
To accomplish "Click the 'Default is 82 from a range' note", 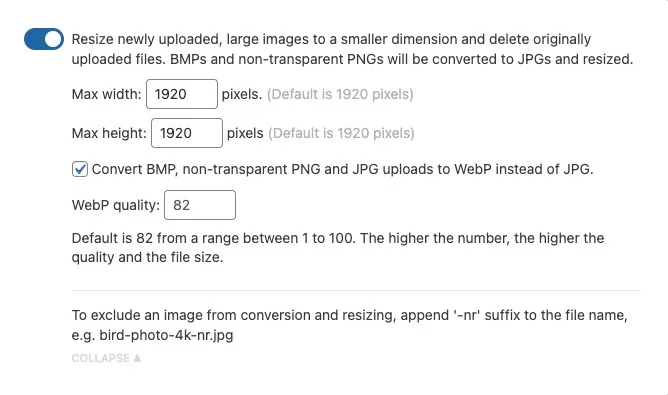I will tap(338, 248).
